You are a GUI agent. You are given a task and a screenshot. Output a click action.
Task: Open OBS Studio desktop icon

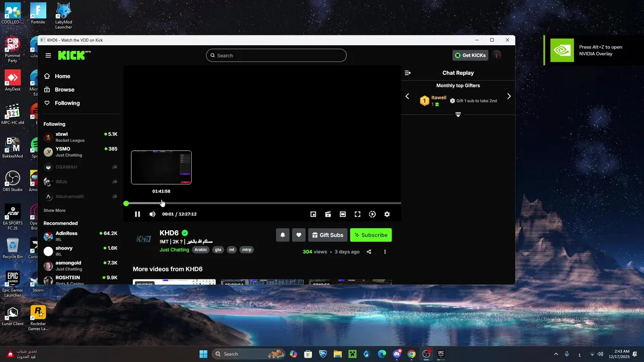(x=13, y=182)
